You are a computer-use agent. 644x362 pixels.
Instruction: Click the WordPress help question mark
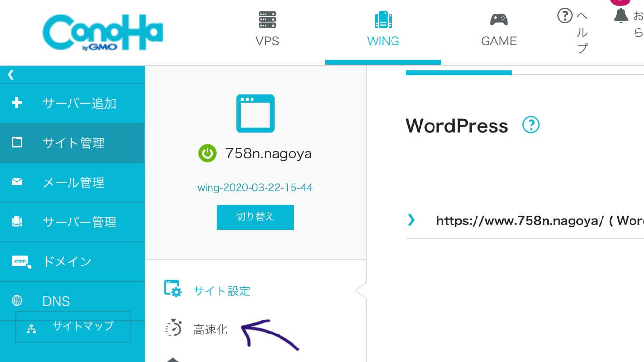(531, 125)
